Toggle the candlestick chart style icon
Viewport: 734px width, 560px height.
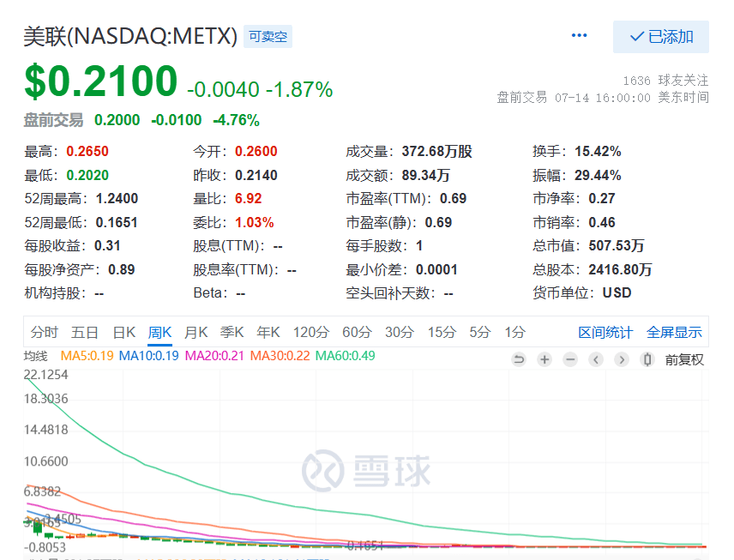coord(647,359)
